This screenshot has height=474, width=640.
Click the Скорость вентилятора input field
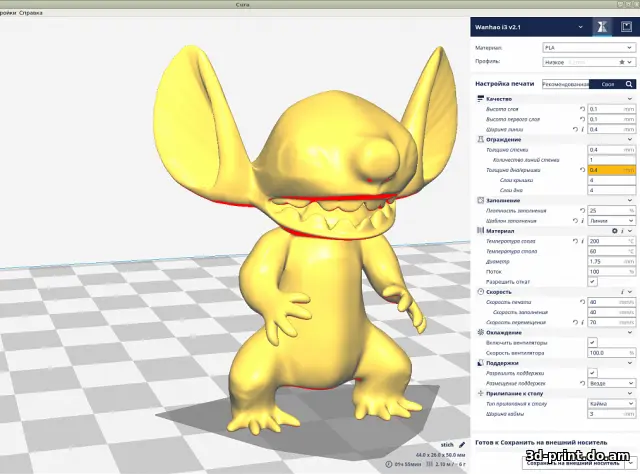[611, 353]
